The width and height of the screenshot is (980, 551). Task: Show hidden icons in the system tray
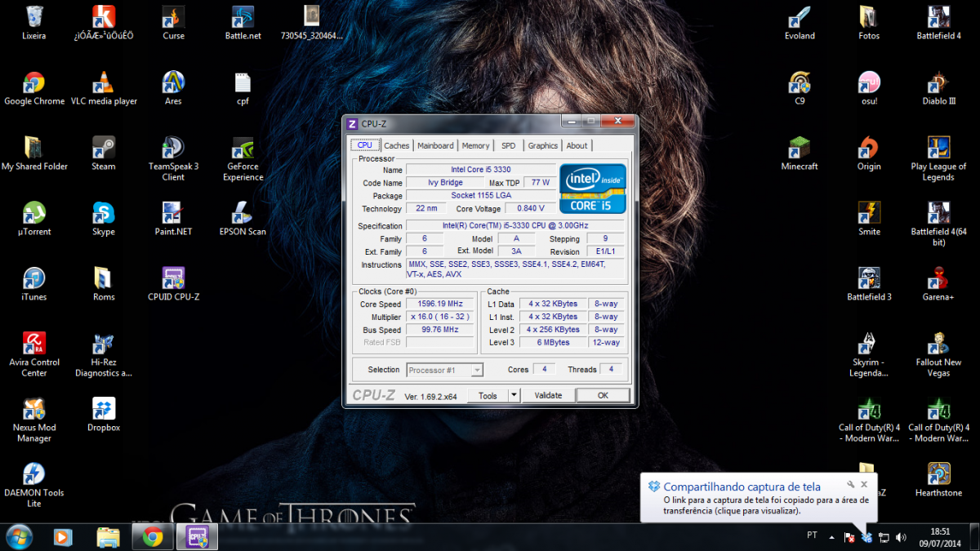coord(832,537)
